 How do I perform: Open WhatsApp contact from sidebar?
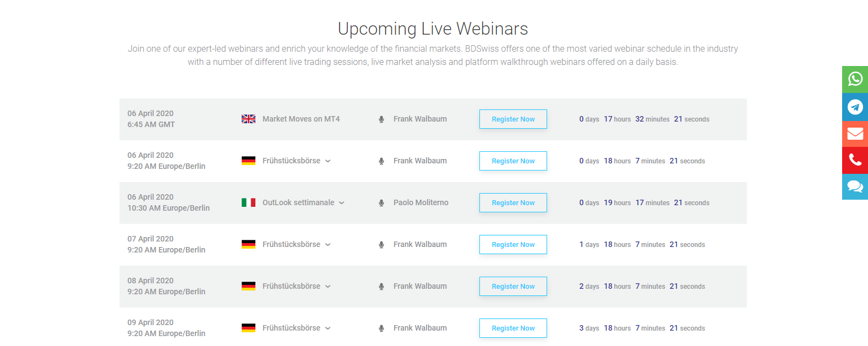(854, 79)
